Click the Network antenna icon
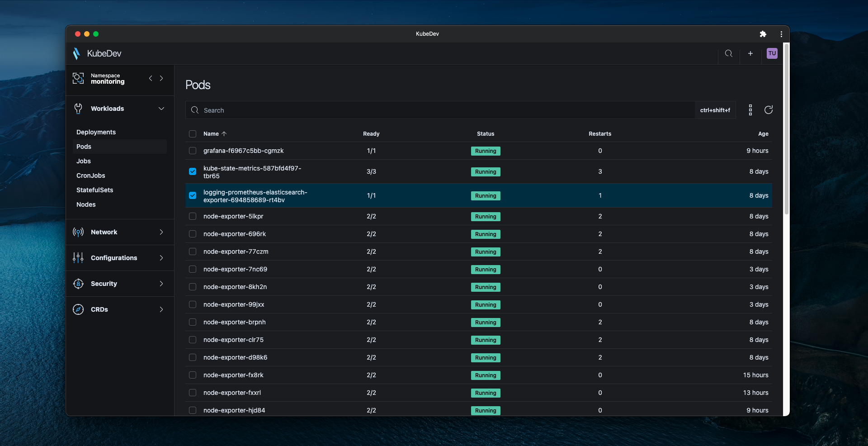Screen dimensions: 868x446 point(78,232)
